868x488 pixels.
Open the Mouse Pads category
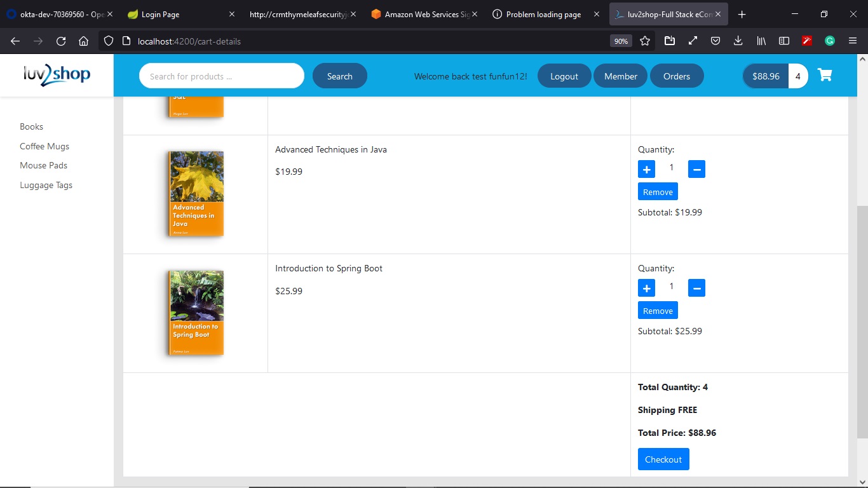43,165
